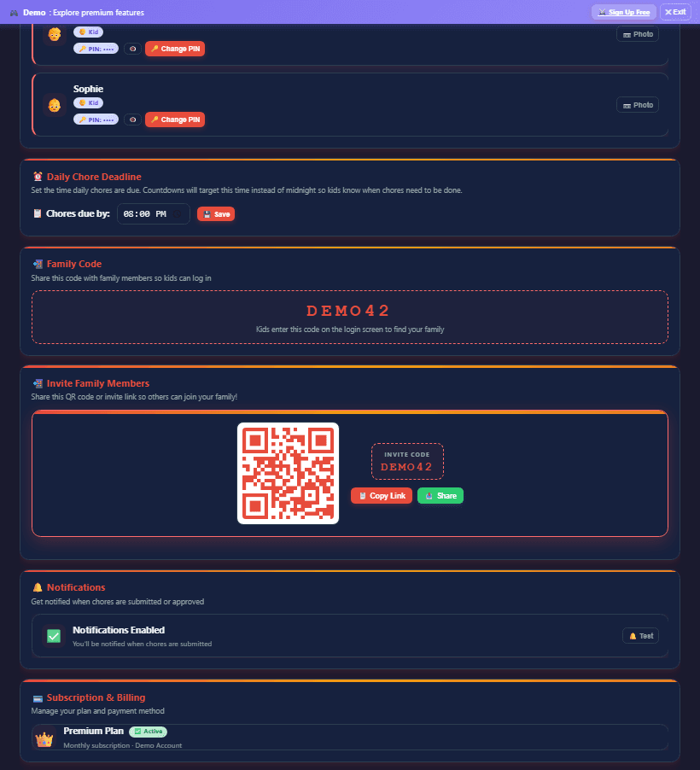
Task: Save the chore deadline time
Action: 216,214
